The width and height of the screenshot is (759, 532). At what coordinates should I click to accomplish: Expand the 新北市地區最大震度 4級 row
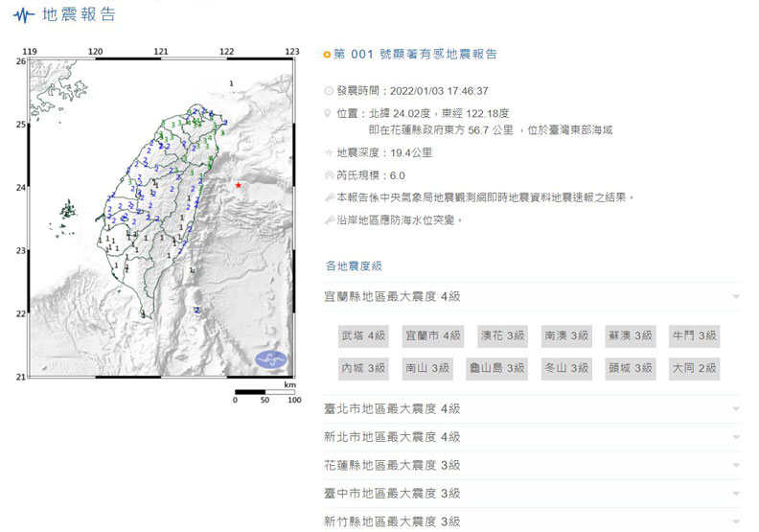[735, 437]
